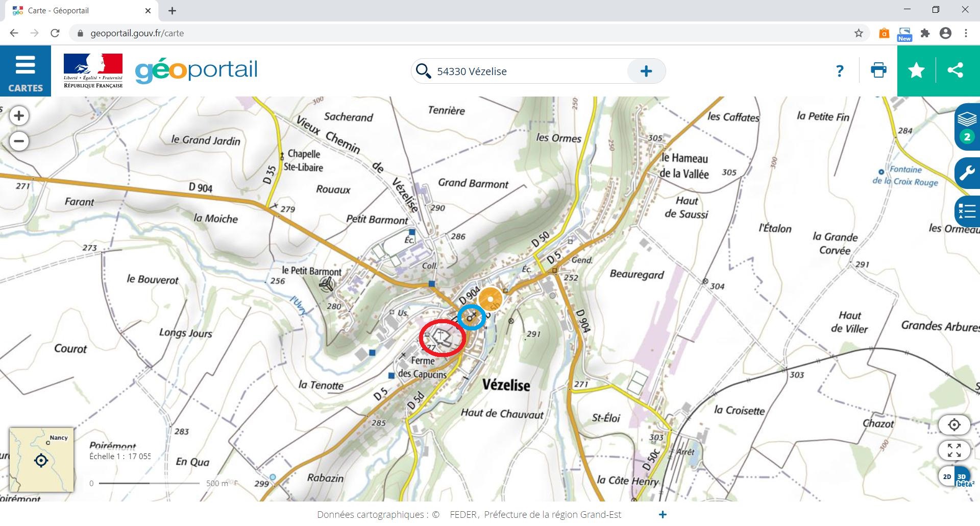Switch to 3D beta view

(964, 478)
